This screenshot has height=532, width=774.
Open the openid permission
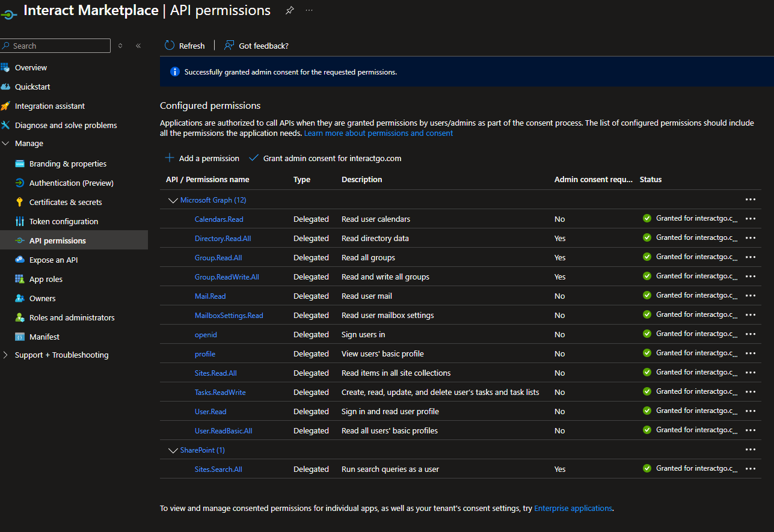tap(206, 334)
